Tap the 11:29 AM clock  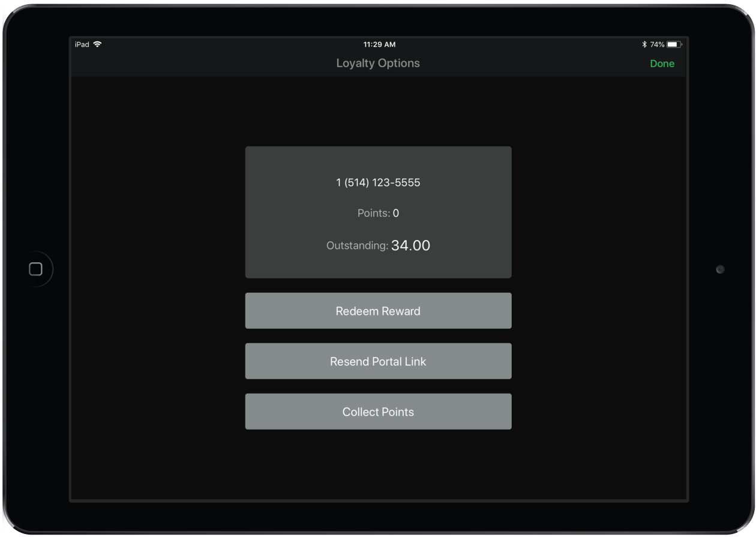[x=379, y=44]
